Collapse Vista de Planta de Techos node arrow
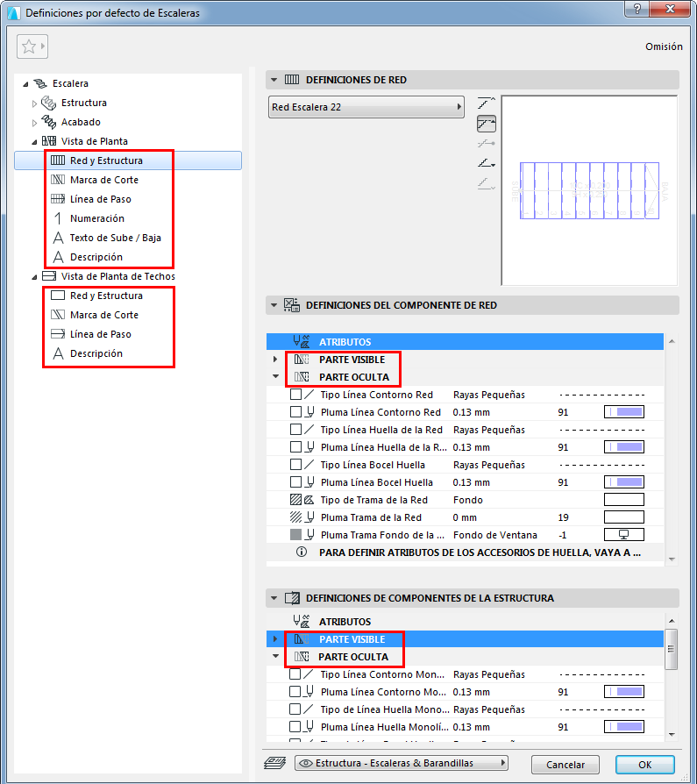The image size is (697, 784). click(34, 277)
